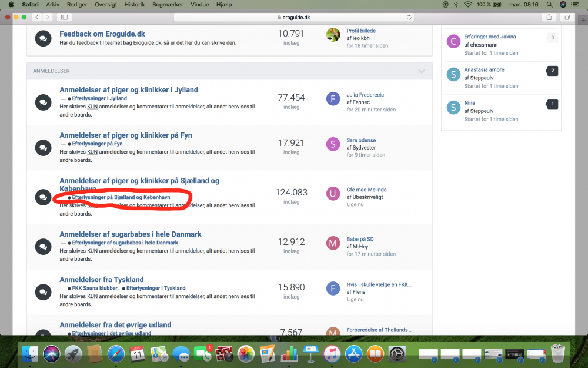
Task: Open latest post Julia Frederecia
Action: (365, 95)
